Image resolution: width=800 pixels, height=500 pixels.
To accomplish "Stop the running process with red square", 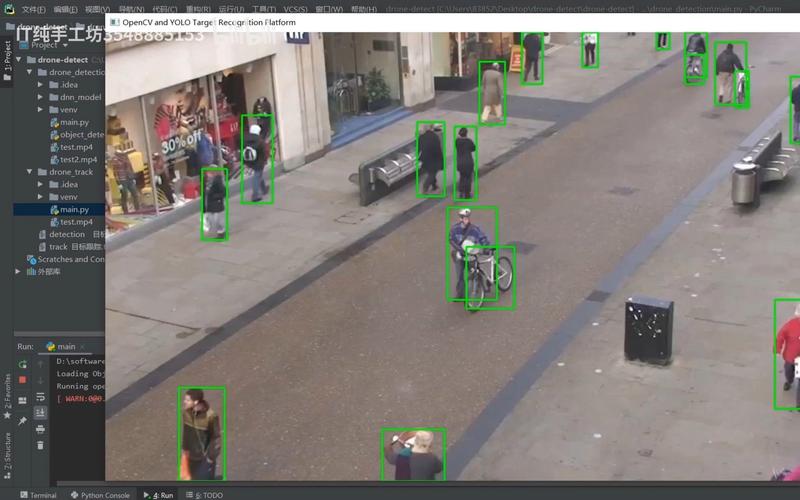I will [x=22, y=380].
